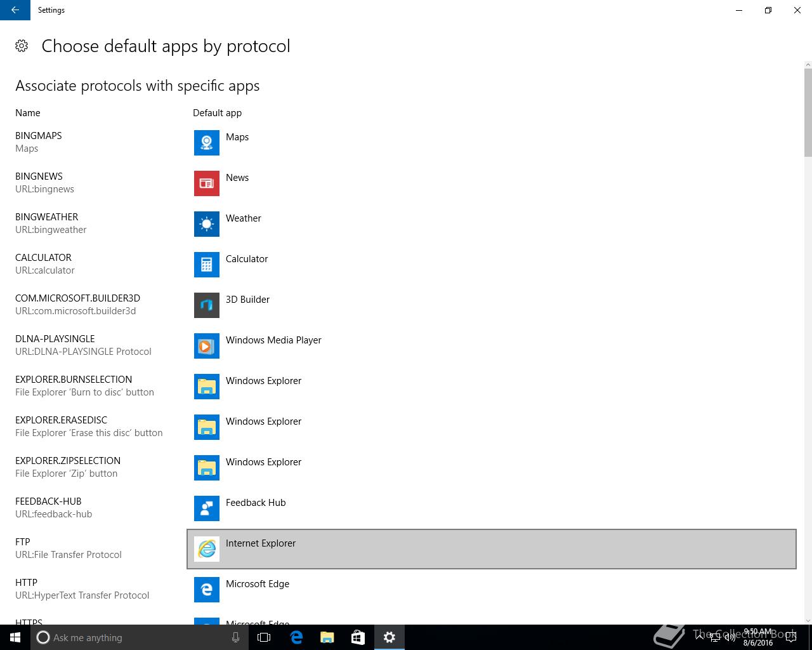
Task: Change Microsoft Edge default for HTTP
Action: 492,590
